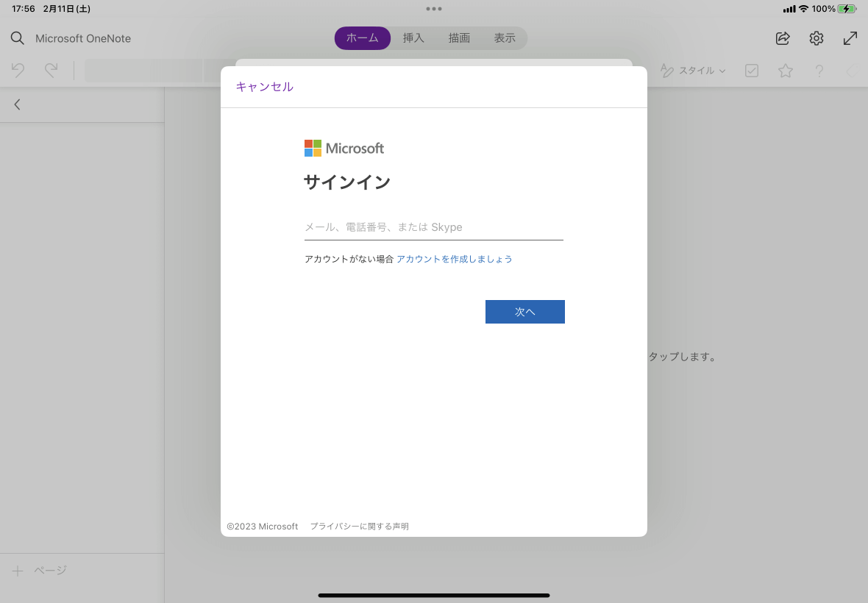
Task: Tap the home indicator bar at bottom
Action: 434,596
